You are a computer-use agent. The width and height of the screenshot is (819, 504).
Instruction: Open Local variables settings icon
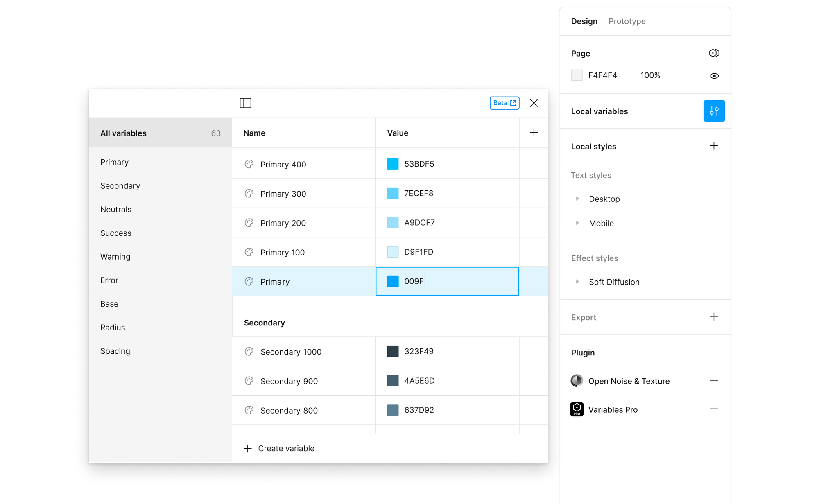(x=714, y=111)
